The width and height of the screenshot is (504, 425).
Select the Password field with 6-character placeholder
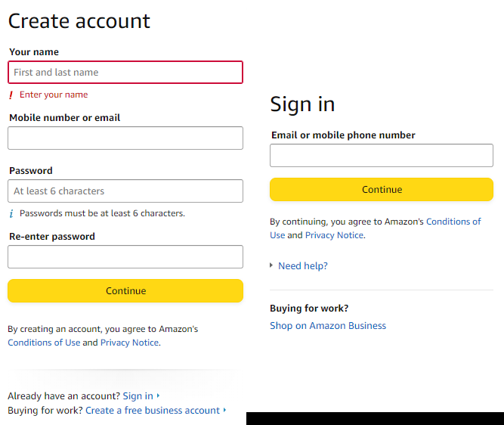(x=125, y=191)
